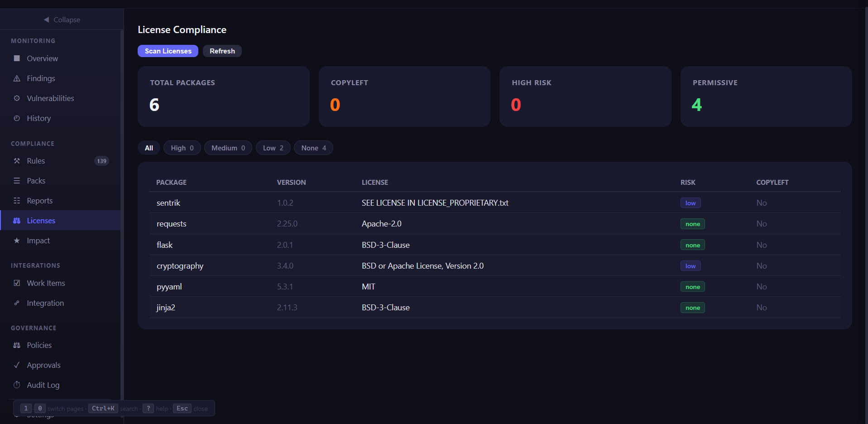This screenshot has height=424, width=868.
Task: Click the Rules tools icon
Action: coord(17,161)
